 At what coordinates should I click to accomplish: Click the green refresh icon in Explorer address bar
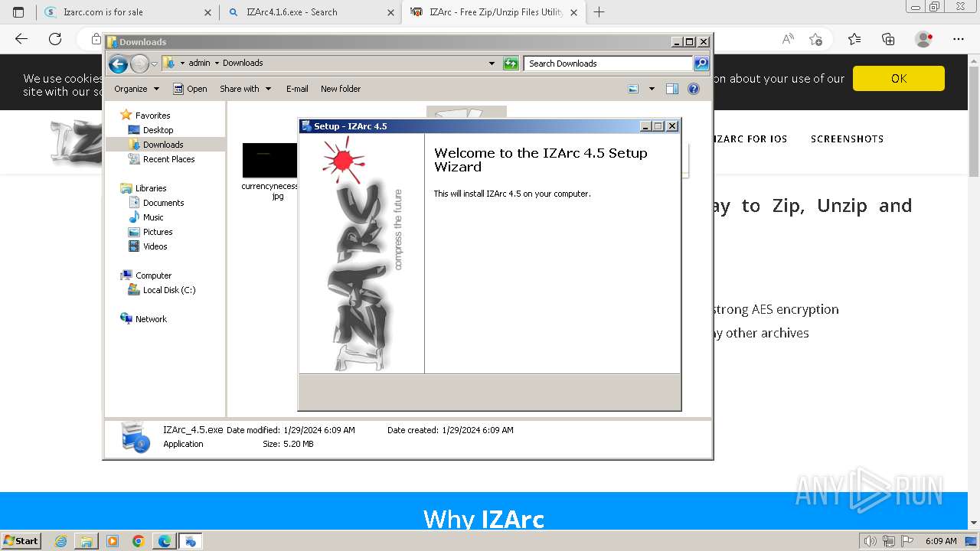coord(511,64)
